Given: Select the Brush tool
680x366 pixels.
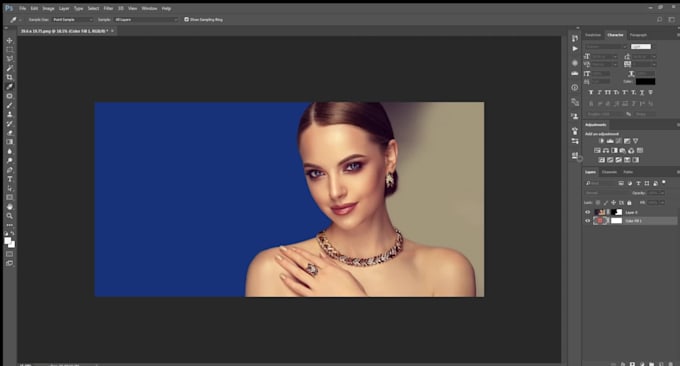Looking at the screenshot, I should coord(10,105).
